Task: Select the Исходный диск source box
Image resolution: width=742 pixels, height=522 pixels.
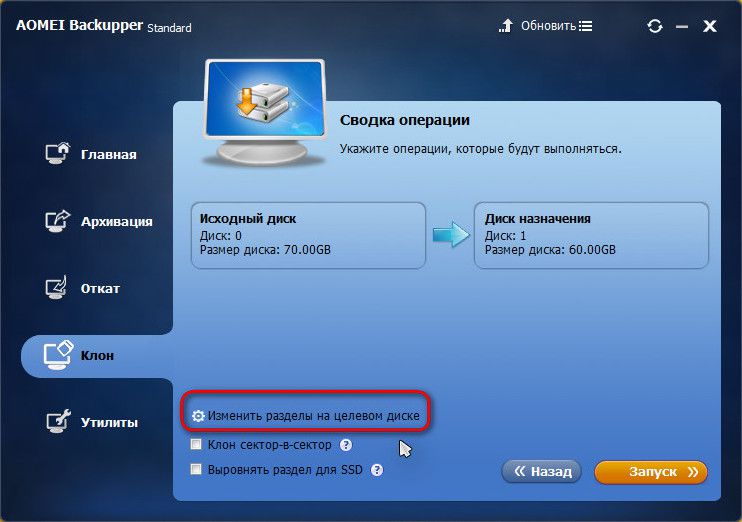Action: tap(309, 236)
